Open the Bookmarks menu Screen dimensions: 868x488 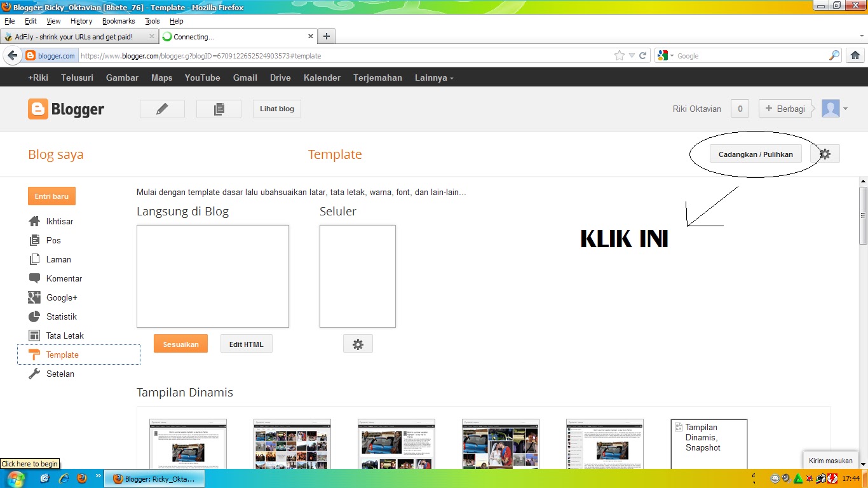coord(119,21)
